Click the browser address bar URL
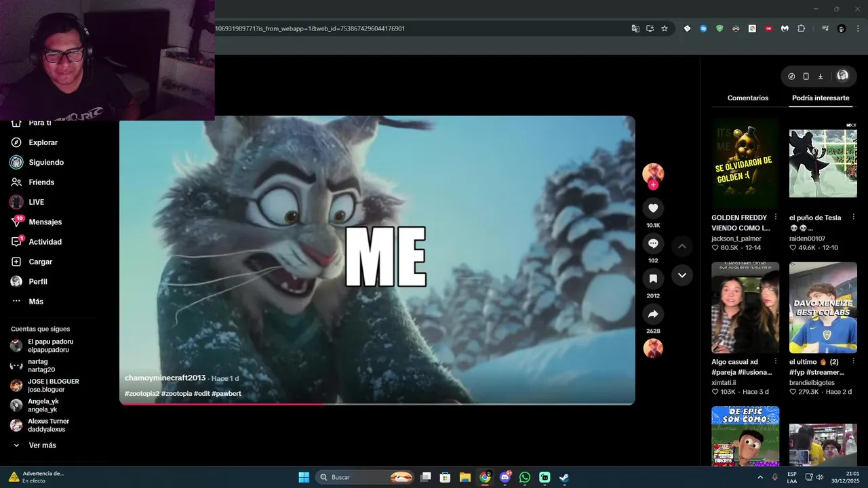Viewport: 868px width, 488px height. [310, 28]
